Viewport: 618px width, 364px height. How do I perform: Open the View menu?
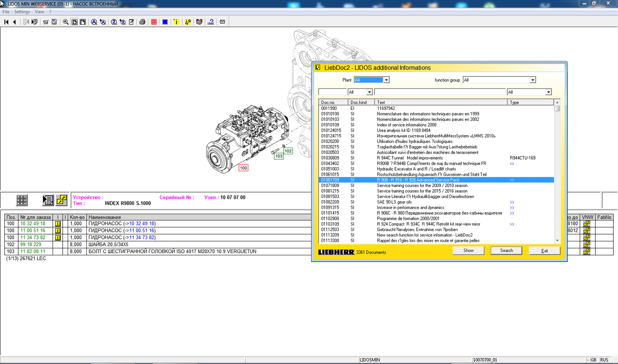39,12
